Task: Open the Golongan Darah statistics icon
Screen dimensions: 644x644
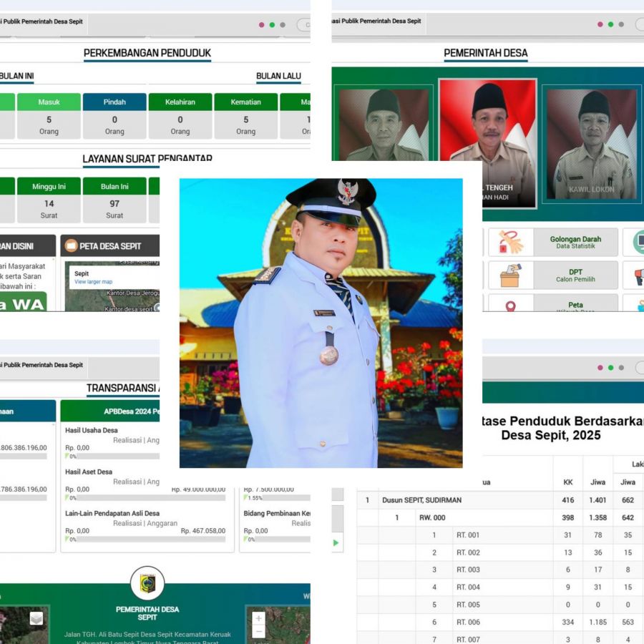Action: tap(510, 242)
